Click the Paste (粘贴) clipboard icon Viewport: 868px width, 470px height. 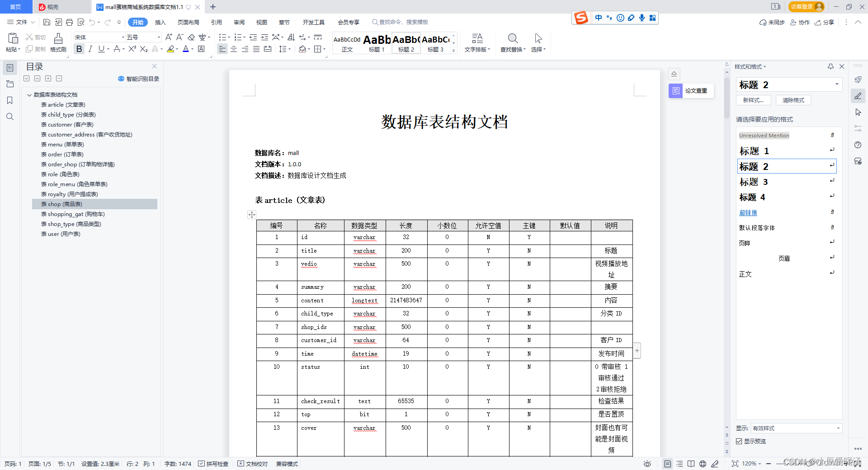click(13, 38)
